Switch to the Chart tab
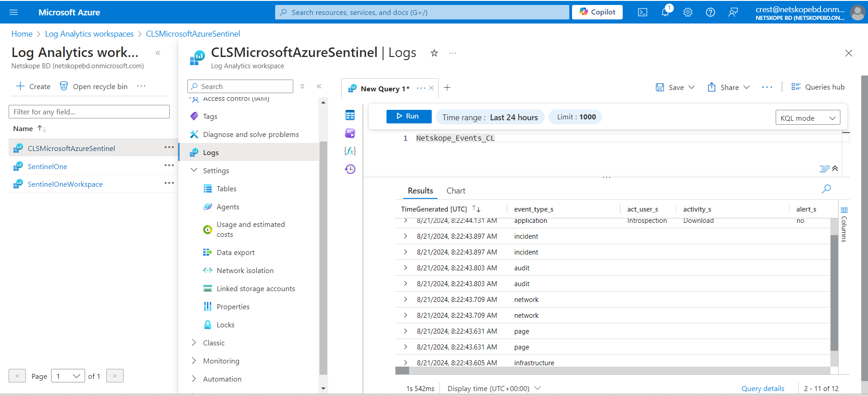This screenshot has width=868, height=396. click(456, 191)
